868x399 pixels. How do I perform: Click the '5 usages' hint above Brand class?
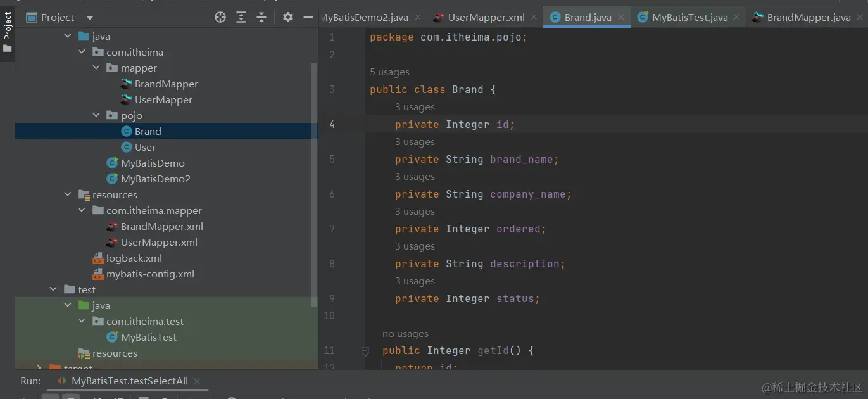pyautogui.click(x=389, y=72)
